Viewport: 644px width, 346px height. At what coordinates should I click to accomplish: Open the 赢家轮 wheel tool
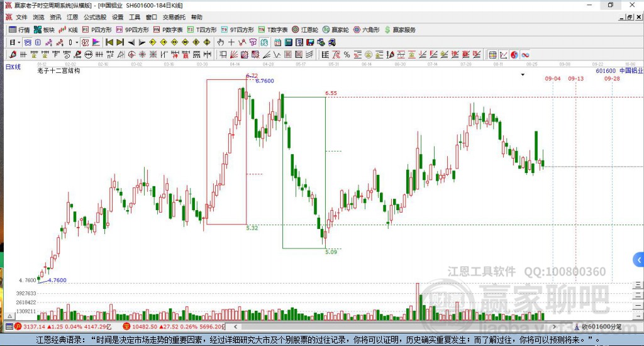coord(336,30)
